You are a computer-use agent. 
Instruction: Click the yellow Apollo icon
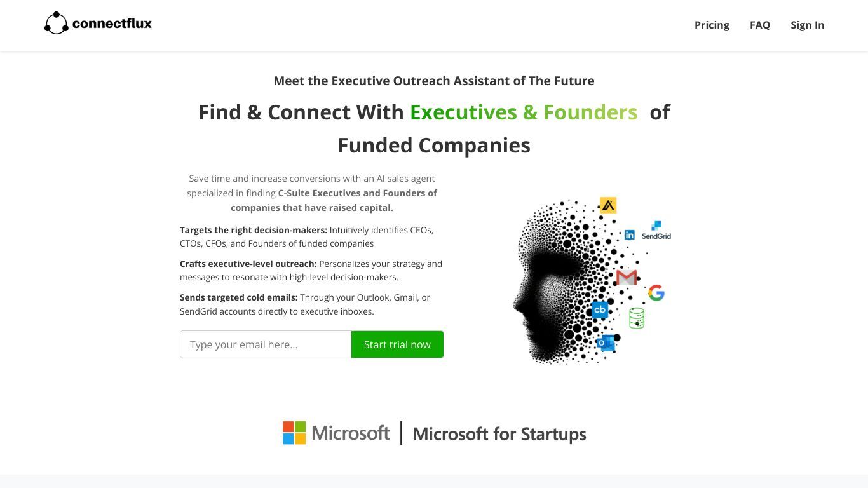pyautogui.click(x=608, y=205)
